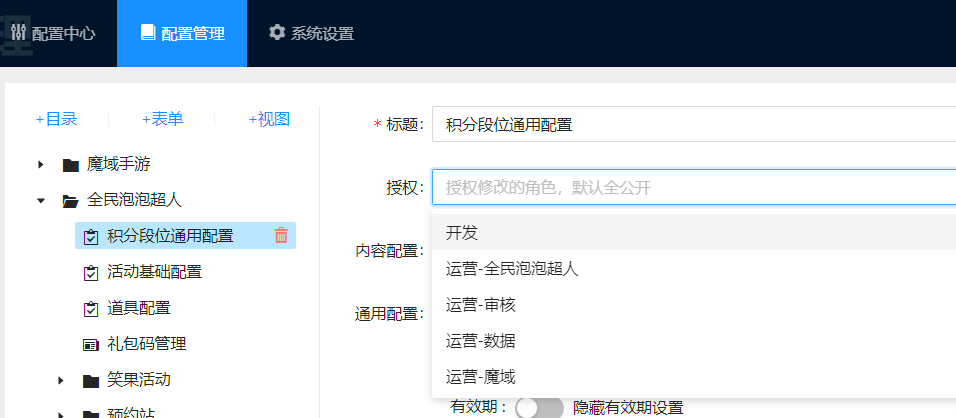Click the clipboard icon of 道具配置

[x=91, y=309]
